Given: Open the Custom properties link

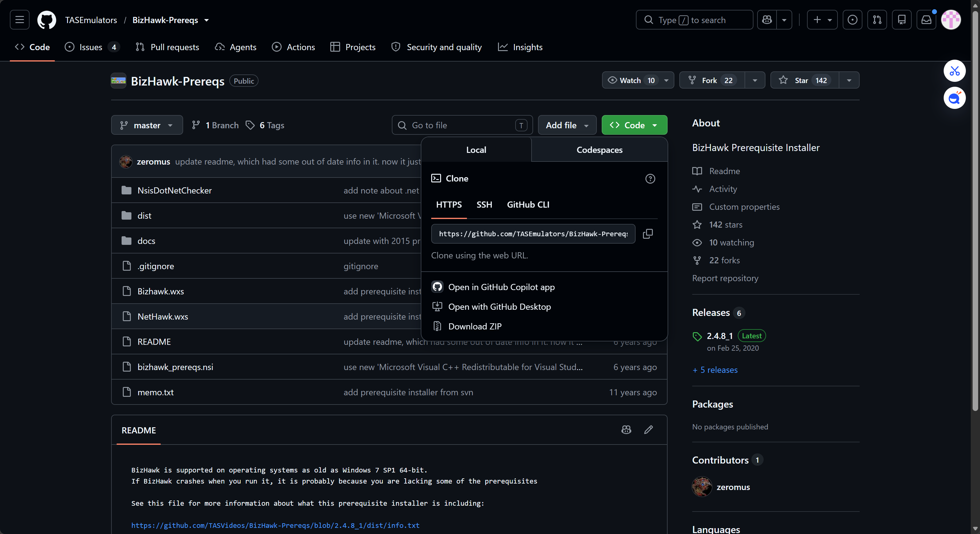Looking at the screenshot, I should pyautogui.click(x=744, y=207).
